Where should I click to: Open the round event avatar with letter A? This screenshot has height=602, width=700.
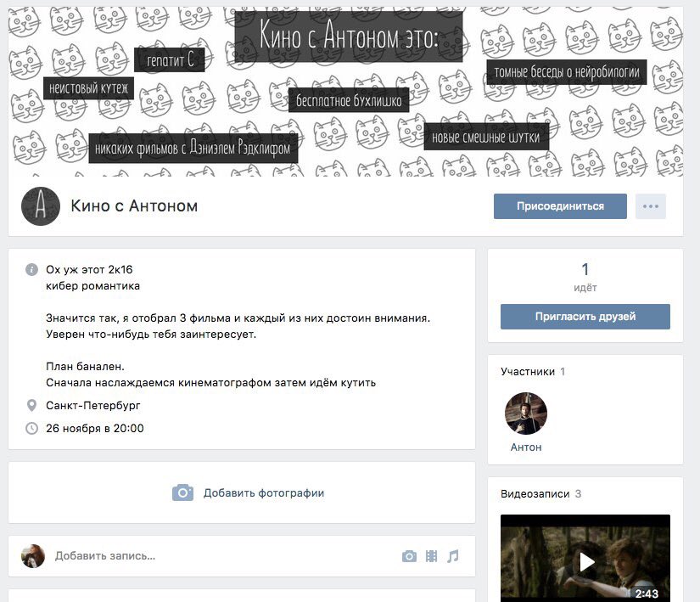39,206
